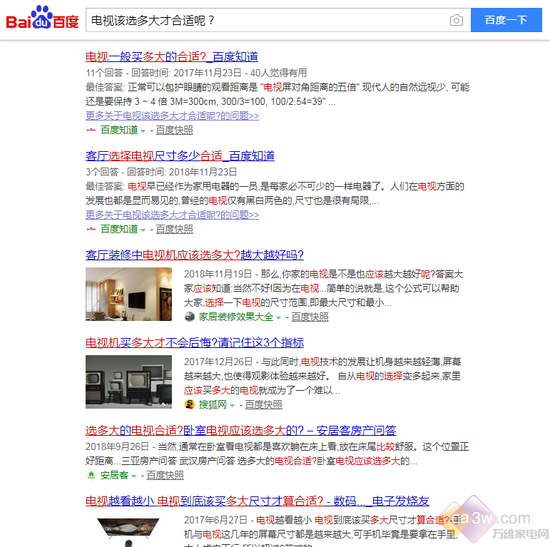Click date 2018年11月19日 in third result
The image size is (550, 547).
(x=218, y=274)
